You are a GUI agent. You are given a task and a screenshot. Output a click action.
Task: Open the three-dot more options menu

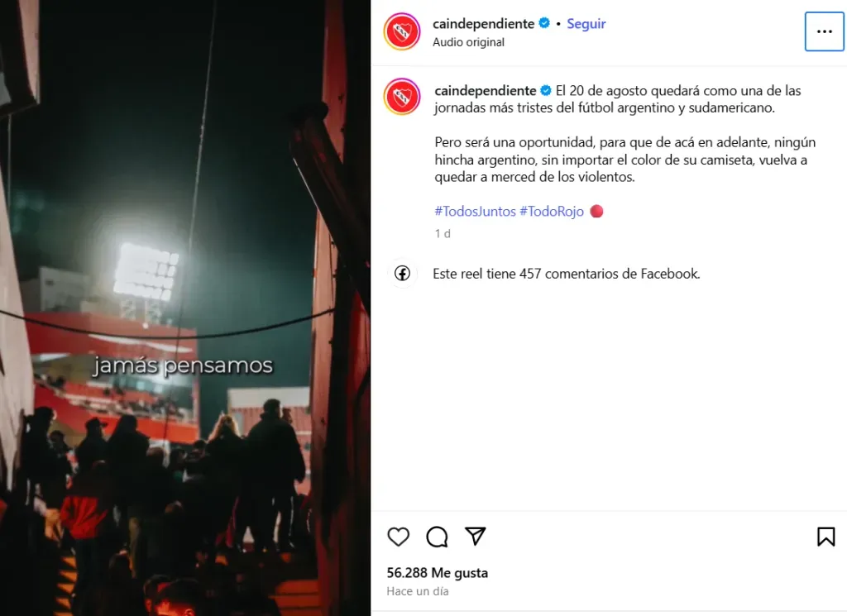click(x=825, y=32)
